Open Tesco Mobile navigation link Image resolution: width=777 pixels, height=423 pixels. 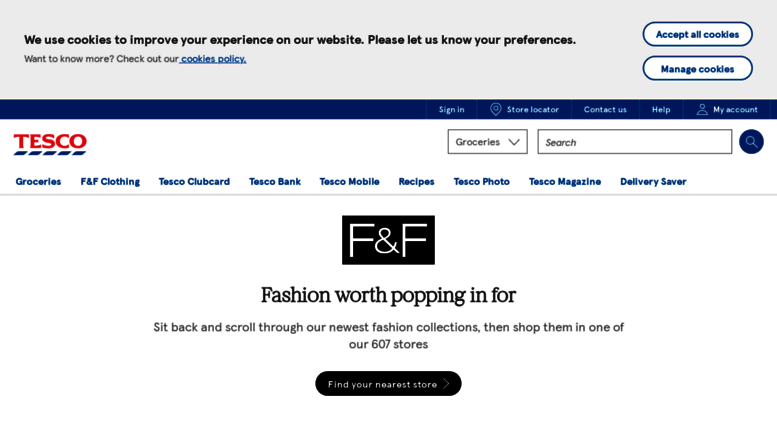[x=349, y=182]
